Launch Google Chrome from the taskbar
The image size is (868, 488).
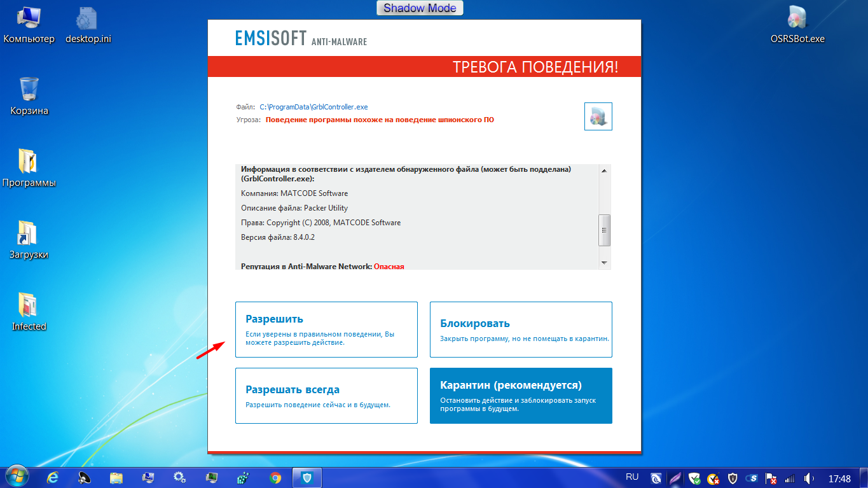(x=275, y=477)
